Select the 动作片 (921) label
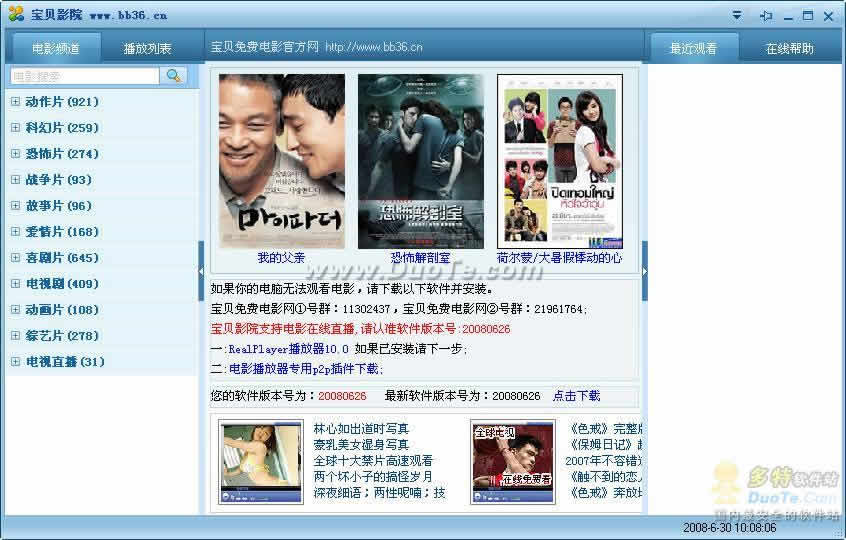 [62, 101]
